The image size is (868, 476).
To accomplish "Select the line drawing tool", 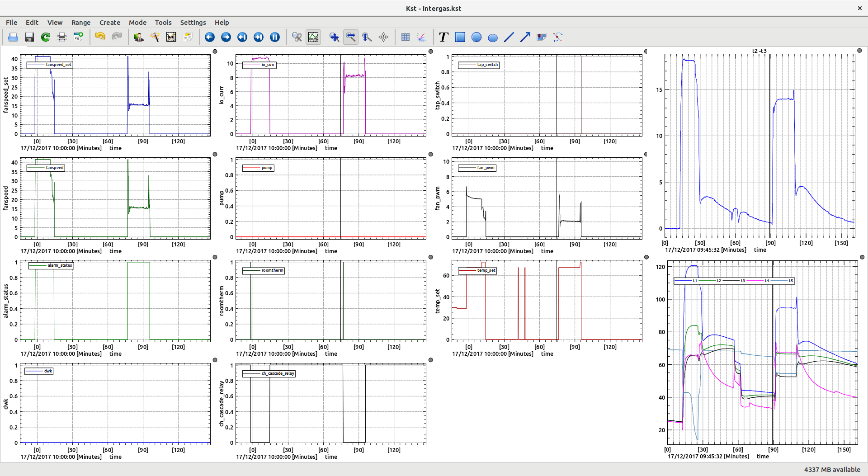I will (509, 37).
